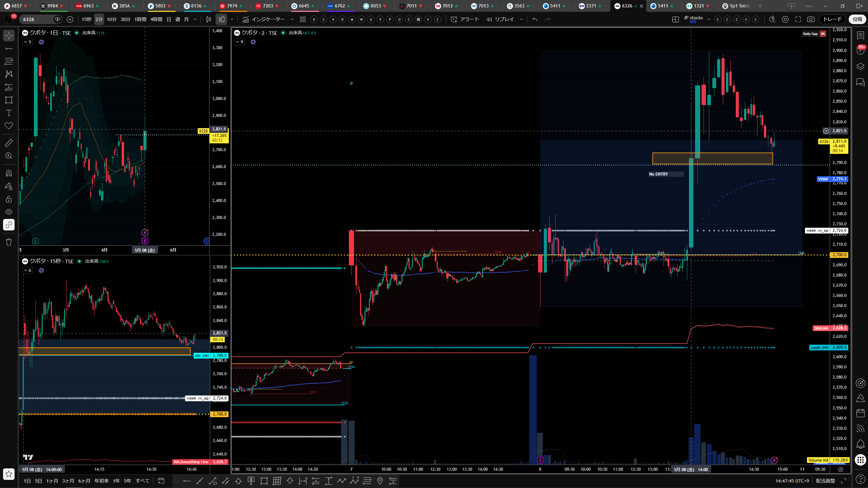This screenshot has height=488, width=868.
Task: Toggle lock all drawings padlock
Action: [x=9, y=199]
